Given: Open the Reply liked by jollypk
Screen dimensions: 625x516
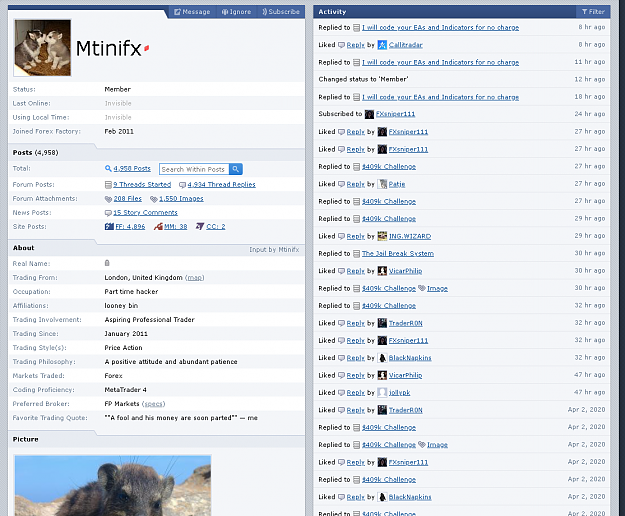Looking at the screenshot, I should [356, 393].
